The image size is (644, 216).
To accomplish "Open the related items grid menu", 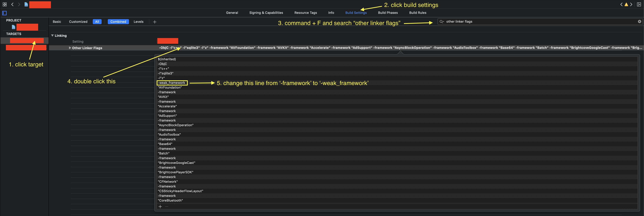I will [x=5, y=4].
